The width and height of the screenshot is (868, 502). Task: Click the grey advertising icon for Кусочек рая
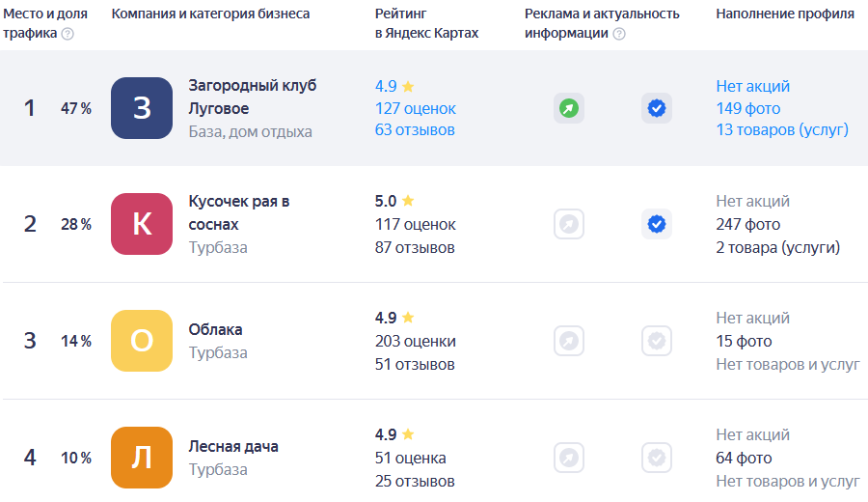[x=568, y=224]
